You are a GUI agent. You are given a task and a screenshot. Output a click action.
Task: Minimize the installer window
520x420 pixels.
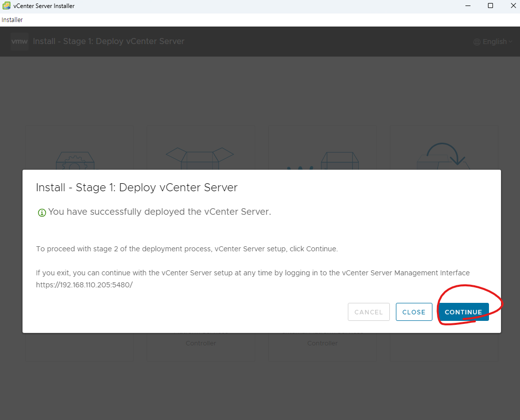(468, 6)
